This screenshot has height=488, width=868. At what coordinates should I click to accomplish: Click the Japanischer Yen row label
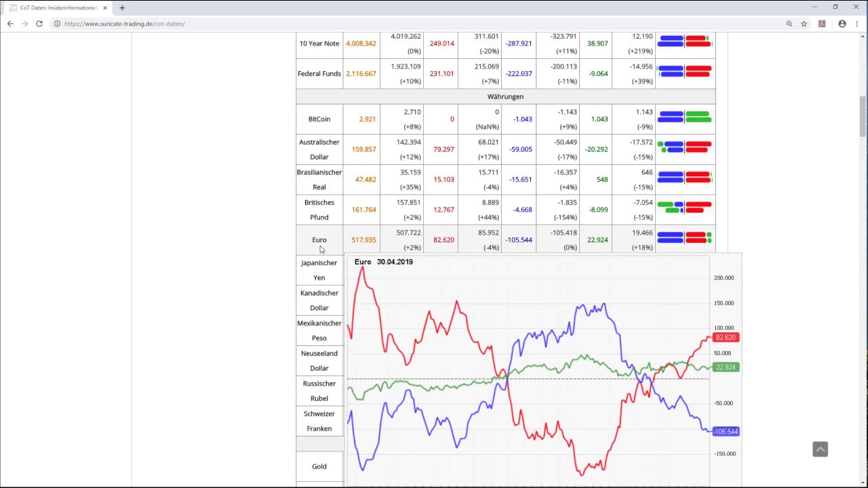pos(319,270)
